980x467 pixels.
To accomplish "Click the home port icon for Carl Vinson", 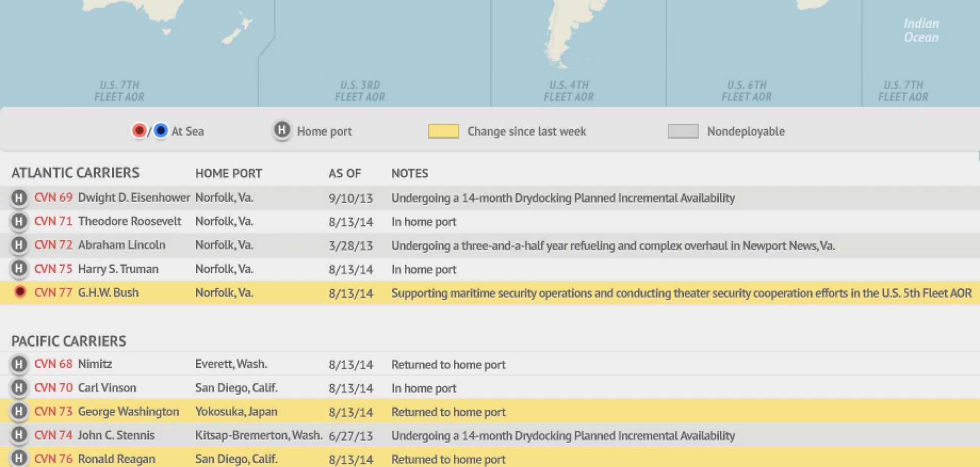I will click(x=19, y=388).
